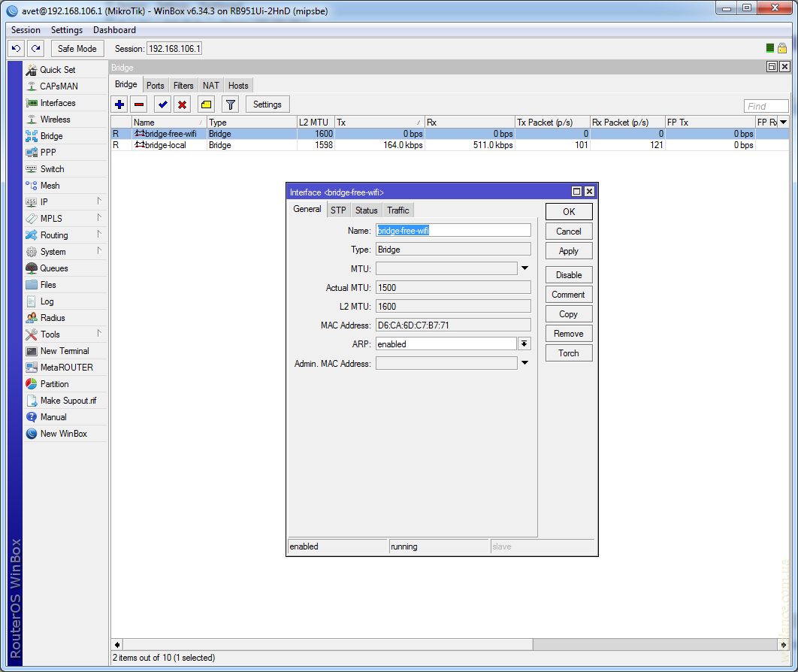Expand the Admin. MAC Address field
Screen dimensions: 798x672
[524, 363]
